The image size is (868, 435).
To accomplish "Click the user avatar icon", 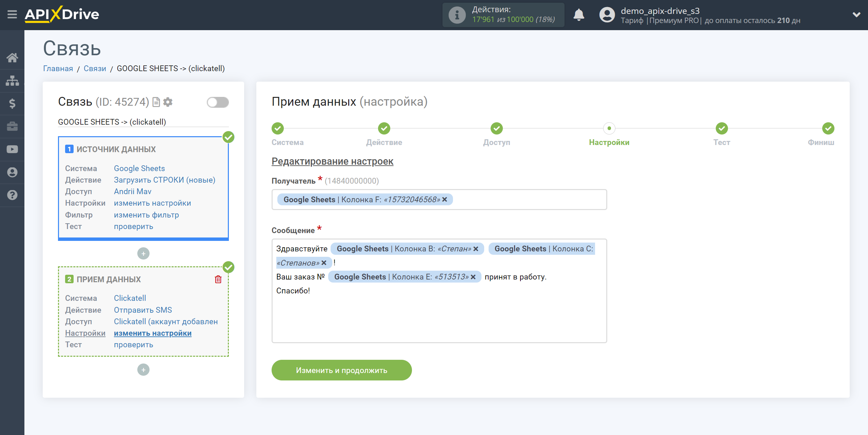I will click(x=607, y=15).
